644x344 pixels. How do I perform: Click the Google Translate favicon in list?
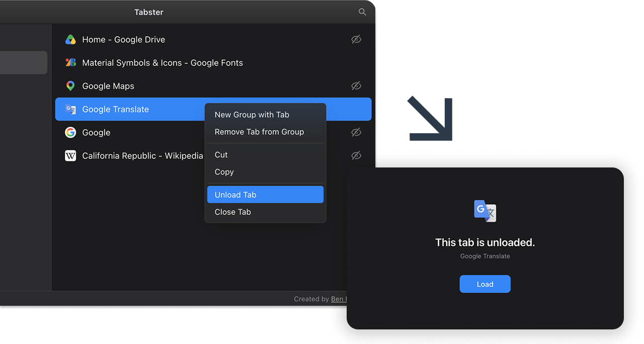[70, 109]
